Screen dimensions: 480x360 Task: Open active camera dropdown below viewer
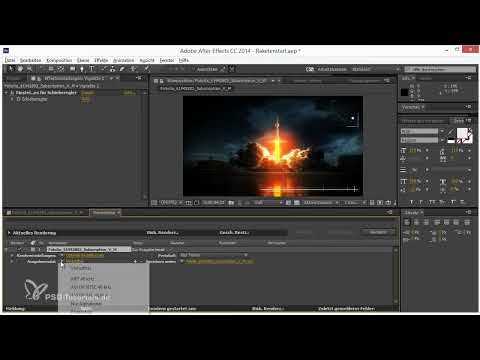[x=321, y=203]
